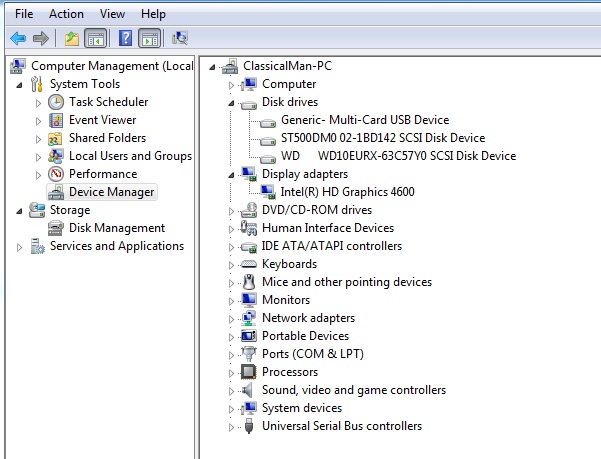Toggle the Show/Hide Action Pane icon
The width and height of the screenshot is (601, 459).
click(149, 38)
